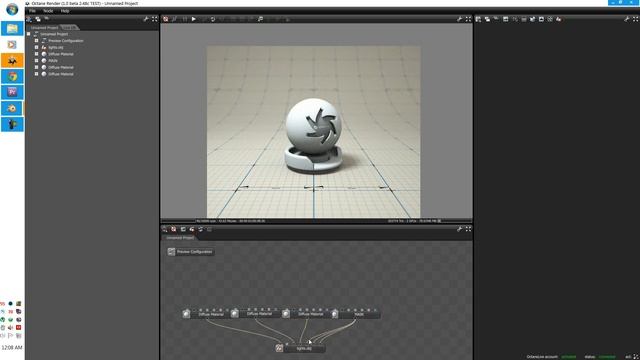Maximize the node graph editor with its fullscreen icon
Viewport: 640px width, 360px height.
pyautogui.click(x=469, y=229)
